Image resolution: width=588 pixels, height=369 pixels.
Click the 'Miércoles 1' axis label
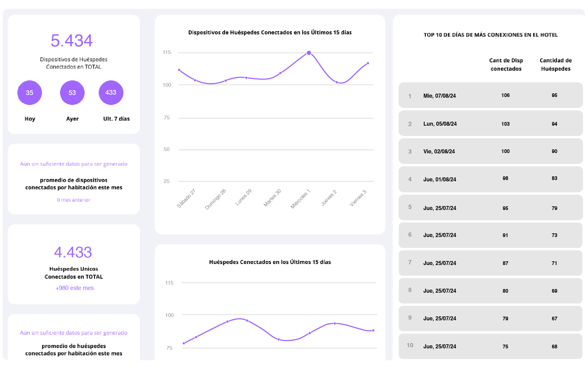point(300,199)
